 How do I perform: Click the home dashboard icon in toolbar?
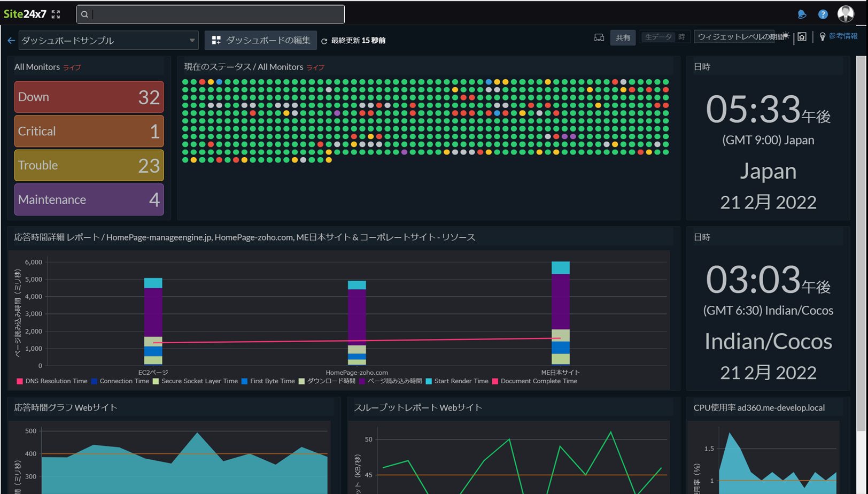(x=802, y=37)
